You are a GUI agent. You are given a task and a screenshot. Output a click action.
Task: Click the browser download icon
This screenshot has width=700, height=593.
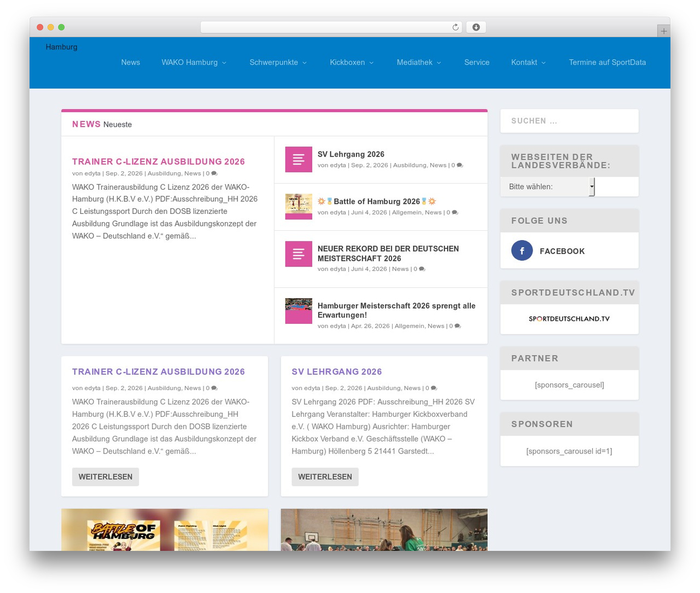[476, 27]
